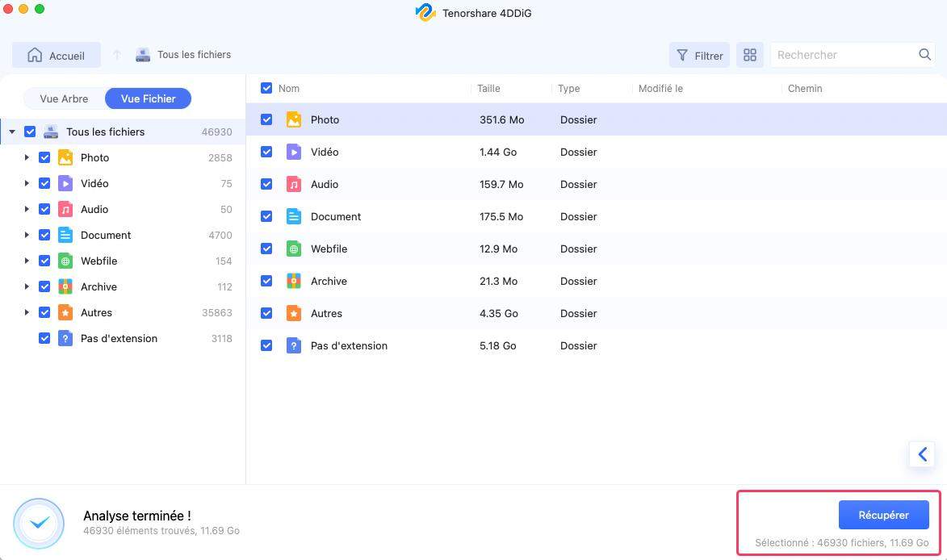Click inside the Rechercher search field
Image resolution: width=947 pixels, height=560 pixels.
point(844,55)
